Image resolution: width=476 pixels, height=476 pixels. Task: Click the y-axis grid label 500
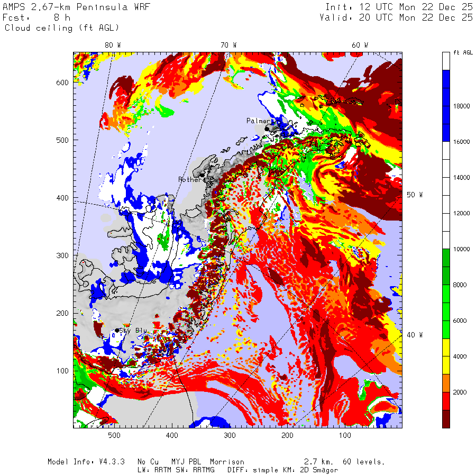pyautogui.click(x=62, y=140)
